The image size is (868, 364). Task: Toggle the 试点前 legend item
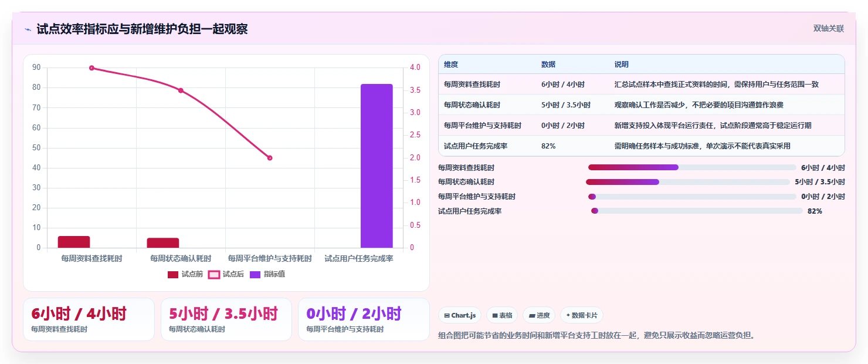(185, 274)
